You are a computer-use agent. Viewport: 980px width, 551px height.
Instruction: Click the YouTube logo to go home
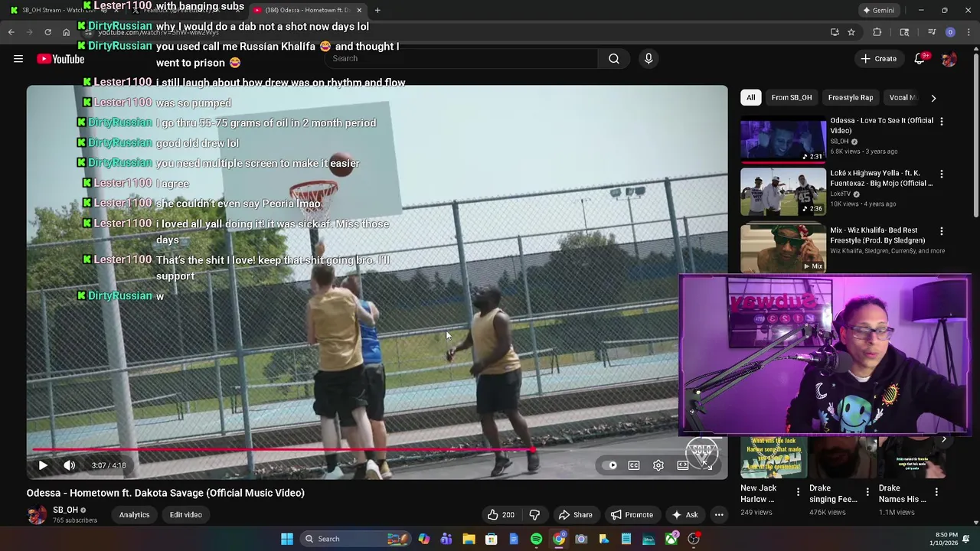60,59
